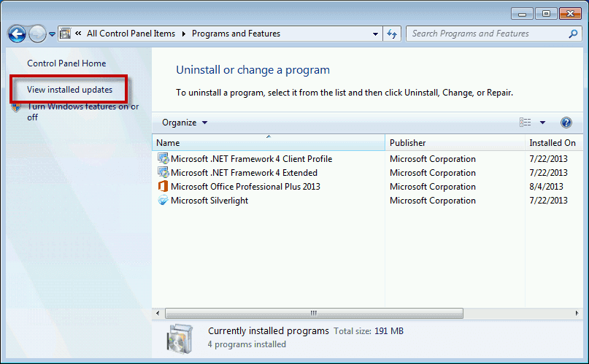Sort by the Installed On column header

pyautogui.click(x=554, y=142)
